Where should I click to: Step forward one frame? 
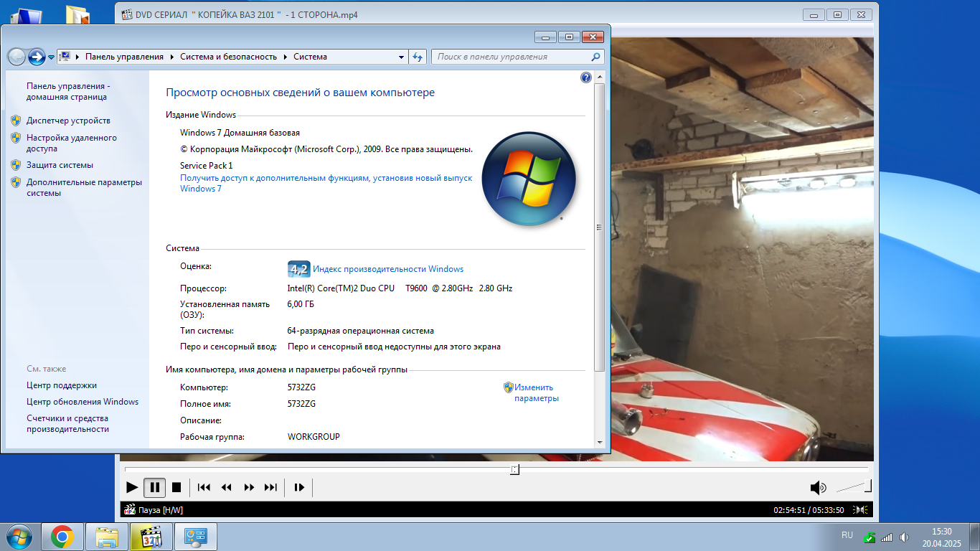click(299, 488)
